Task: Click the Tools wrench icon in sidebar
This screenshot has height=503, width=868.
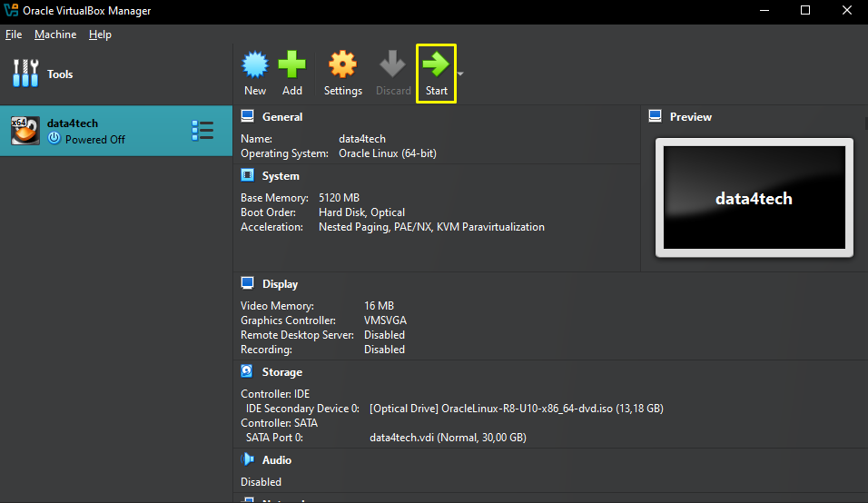Action: [x=25, y=74]
